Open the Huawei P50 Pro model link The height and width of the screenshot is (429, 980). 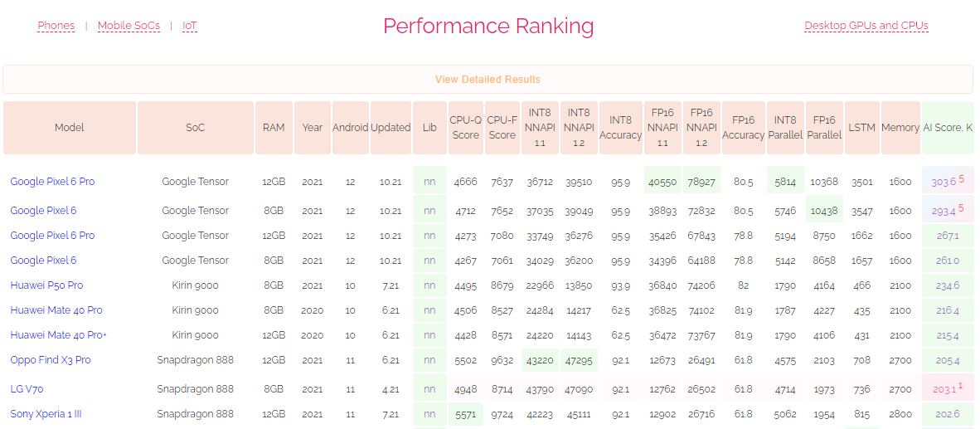46,285
